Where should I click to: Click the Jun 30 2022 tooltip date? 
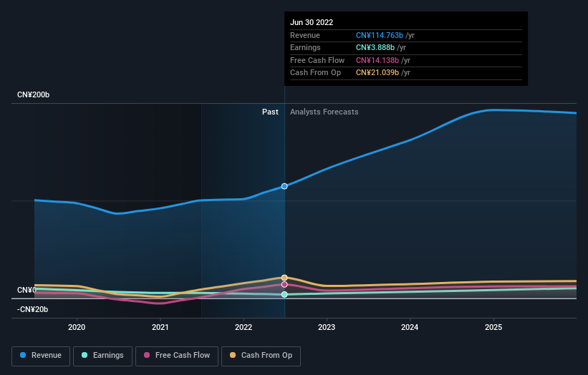312,22
